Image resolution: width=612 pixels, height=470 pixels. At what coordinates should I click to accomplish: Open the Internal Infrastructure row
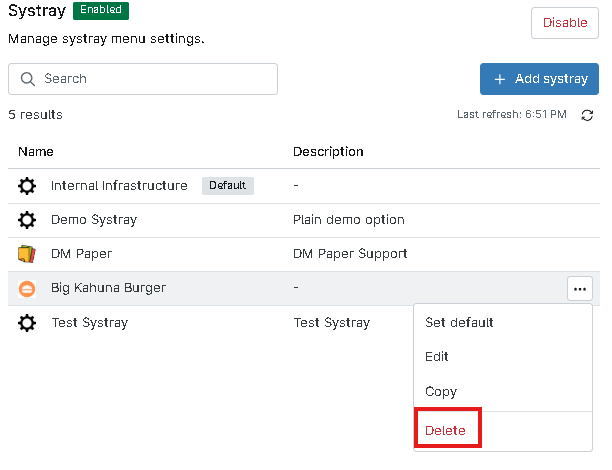(x=119, y=186)
